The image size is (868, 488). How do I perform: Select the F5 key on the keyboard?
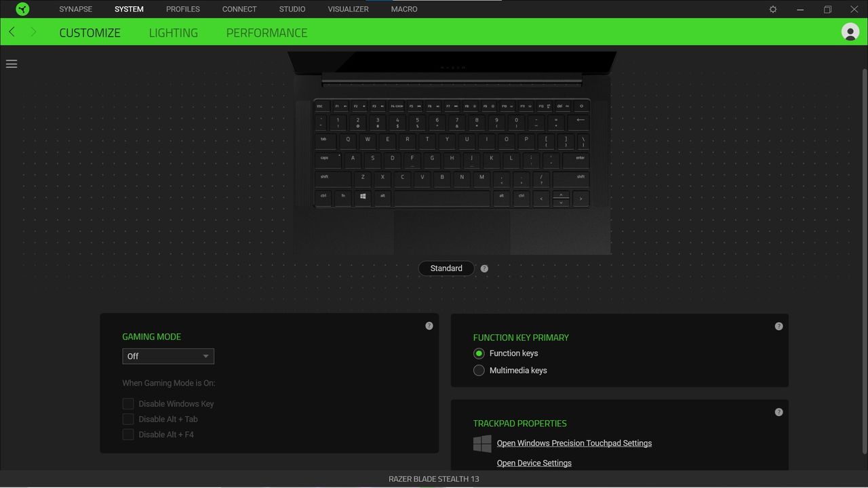tap(414, 106)
